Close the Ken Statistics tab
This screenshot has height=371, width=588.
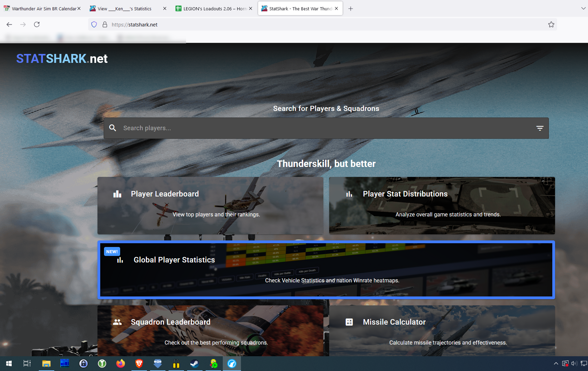click(x=165, y=9)
